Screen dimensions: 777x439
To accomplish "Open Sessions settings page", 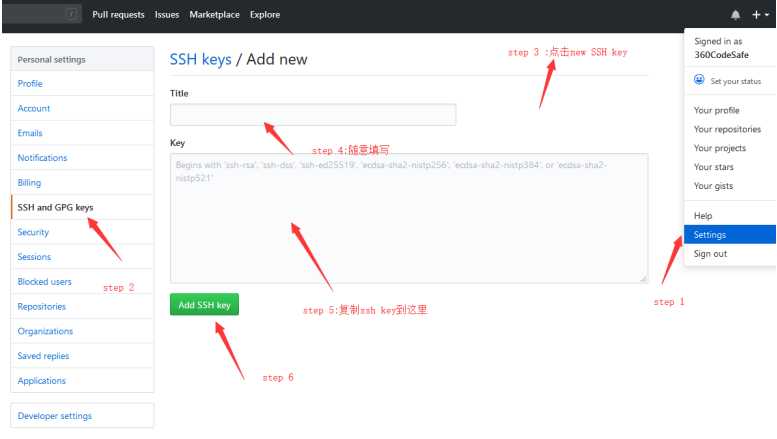I will [82, 257].
